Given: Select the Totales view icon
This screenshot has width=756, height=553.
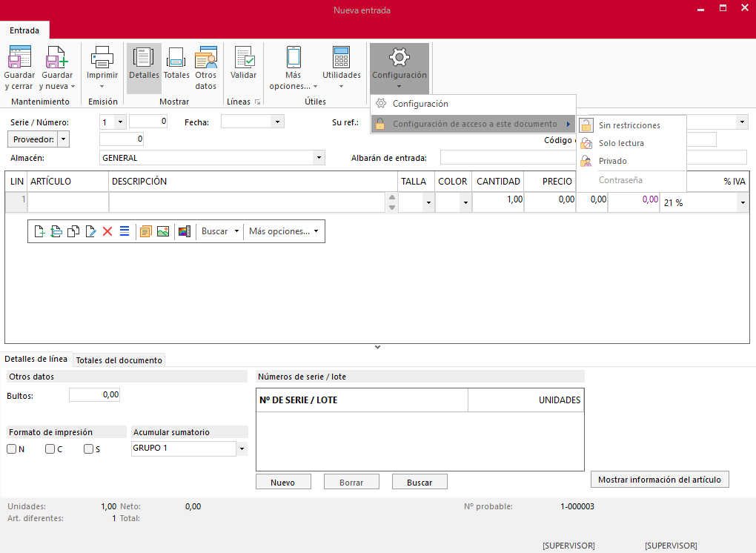Looking at the screenshot, I should 176,57.
